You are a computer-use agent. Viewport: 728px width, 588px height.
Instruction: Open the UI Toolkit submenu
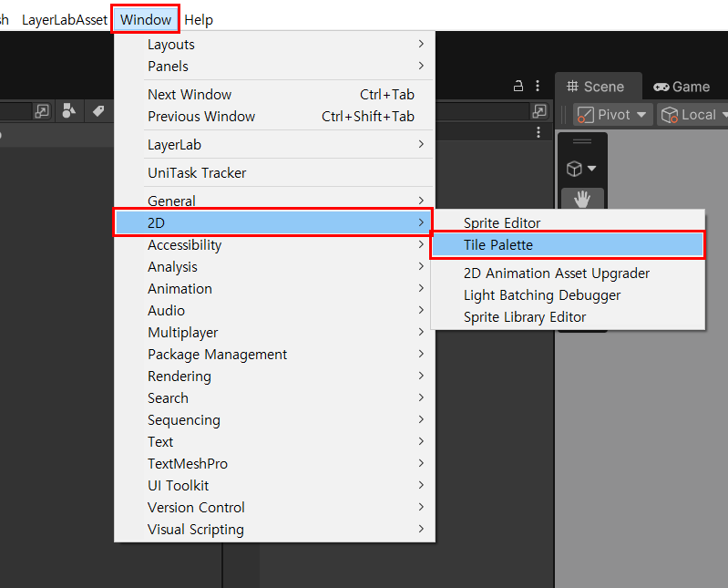[274, 485]
